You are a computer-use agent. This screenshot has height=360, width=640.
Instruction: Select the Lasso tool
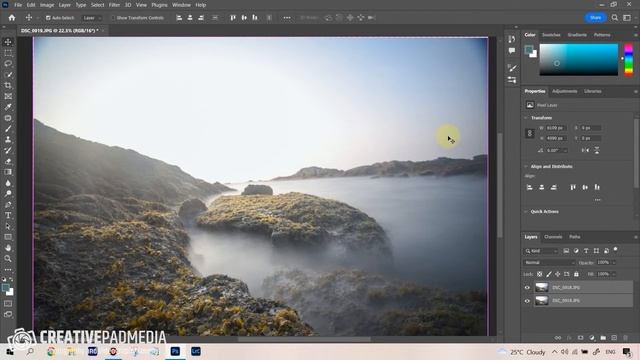click(8, 64)
